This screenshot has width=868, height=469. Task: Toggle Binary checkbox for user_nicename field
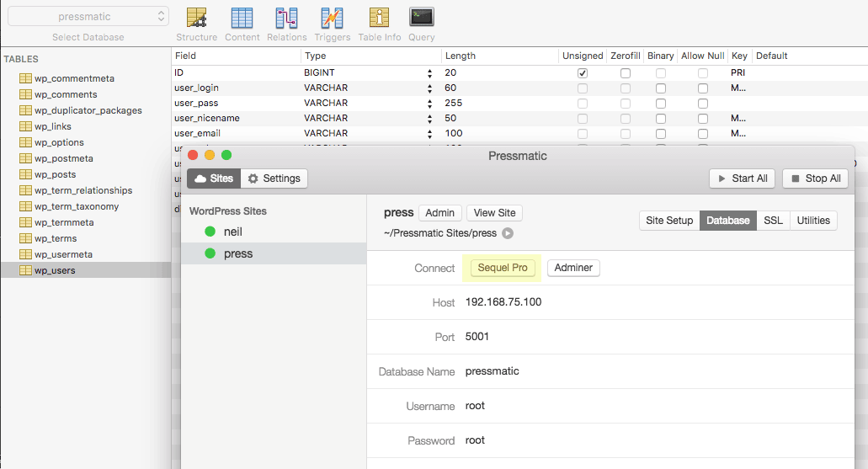(x=660, y=119)
